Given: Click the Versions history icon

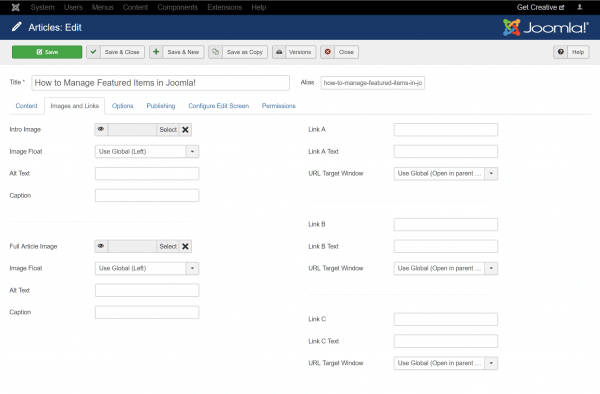Looking at the screenshot, I should coord(279,52).
